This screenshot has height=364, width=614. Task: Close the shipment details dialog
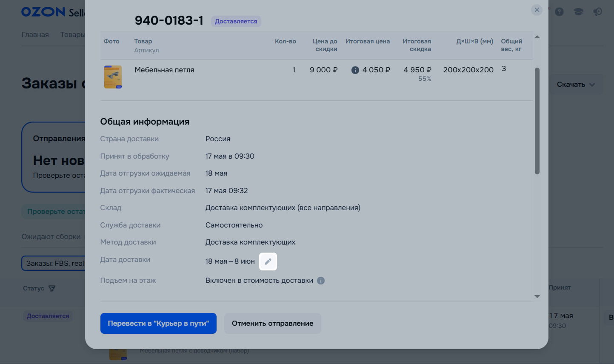(x=537, y=10)
